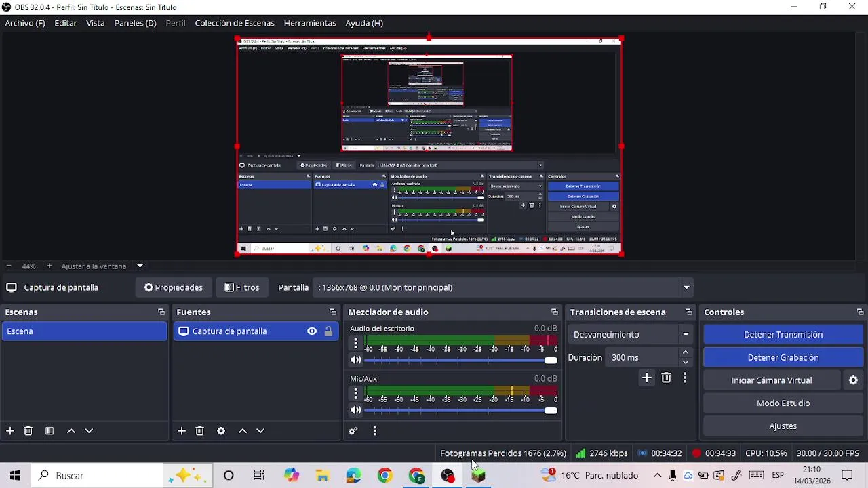Open Ayuda (H) menu
868x488 pixels.
pos(364,23)
